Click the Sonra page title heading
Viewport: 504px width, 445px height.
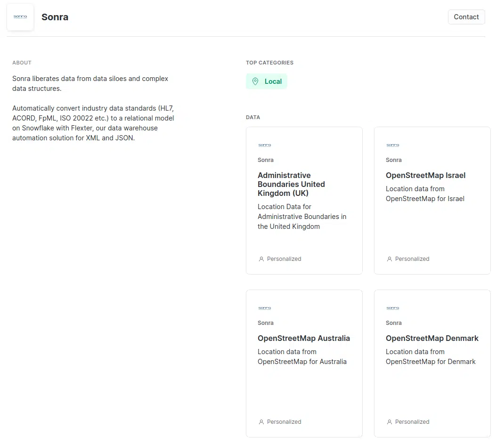click(55, 17)
